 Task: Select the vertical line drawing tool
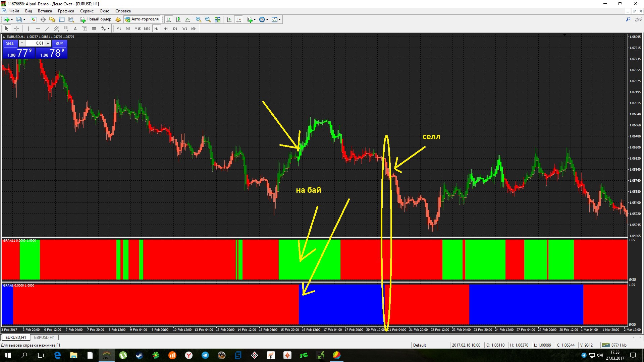(28, 28)
